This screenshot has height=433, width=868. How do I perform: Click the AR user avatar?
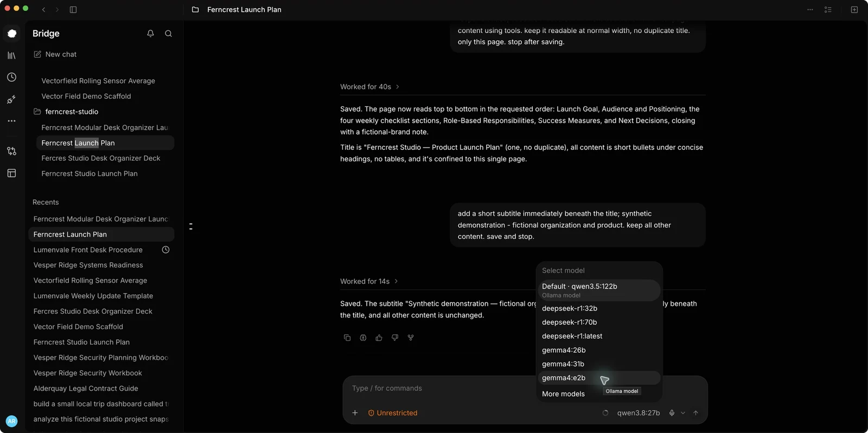click(x=11, y=421)
